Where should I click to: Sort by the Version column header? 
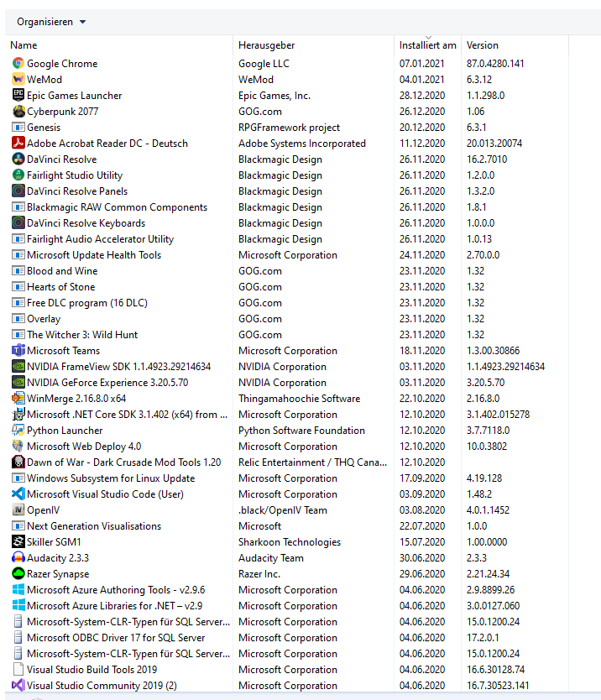[483, 45]
